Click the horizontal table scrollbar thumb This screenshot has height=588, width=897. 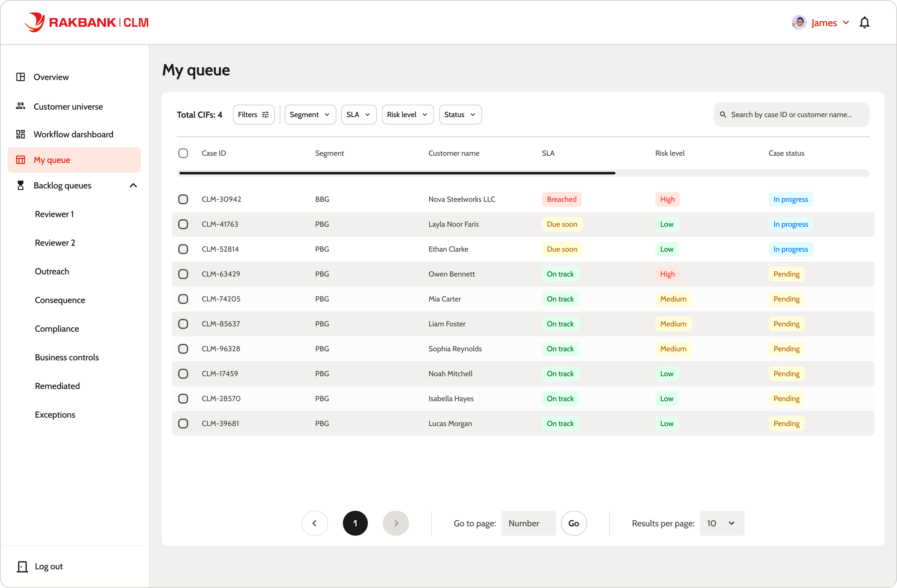click(397, 173)
